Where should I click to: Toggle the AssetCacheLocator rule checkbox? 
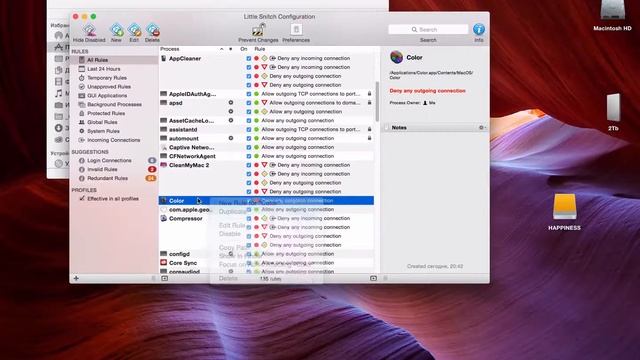click(x=249, y=120)
